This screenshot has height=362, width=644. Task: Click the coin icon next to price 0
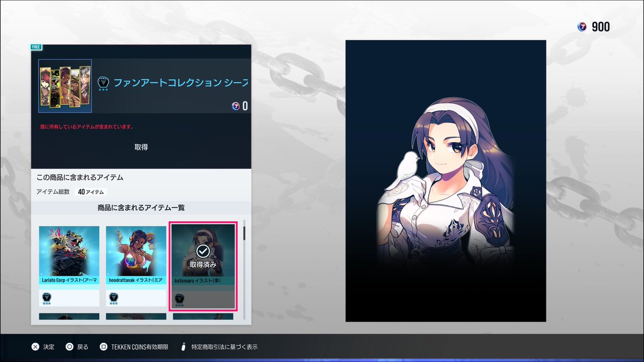pos(236,106)
